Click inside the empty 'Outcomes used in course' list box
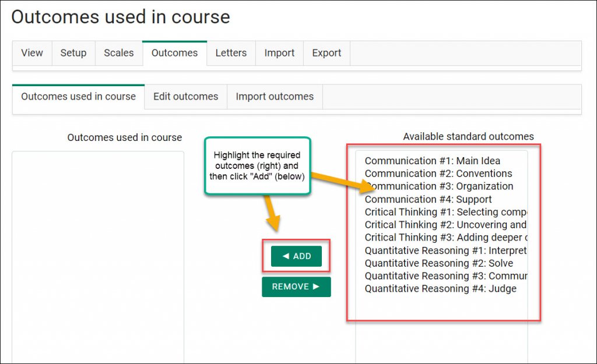 point(98,257)
